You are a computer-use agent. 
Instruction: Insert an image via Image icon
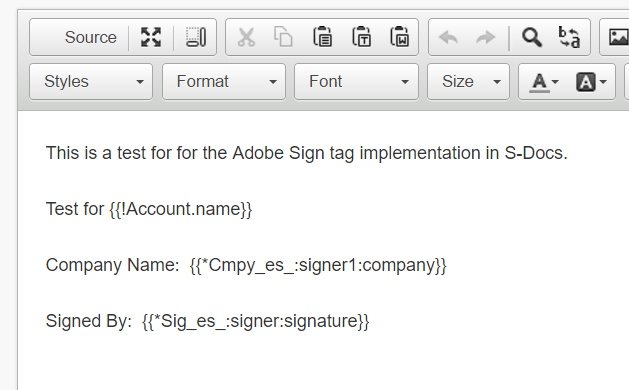coord(618,37)
